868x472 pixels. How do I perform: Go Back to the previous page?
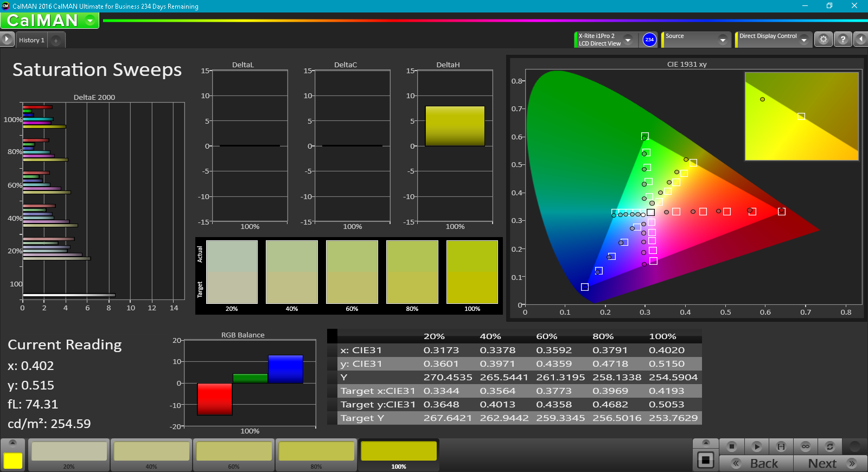click(x=756, y=463)
